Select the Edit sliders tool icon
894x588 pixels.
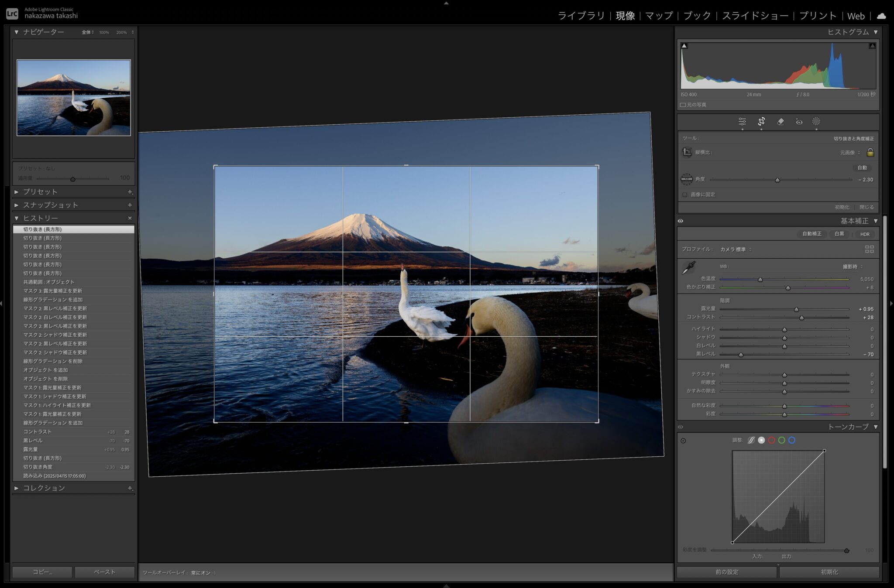742,122
